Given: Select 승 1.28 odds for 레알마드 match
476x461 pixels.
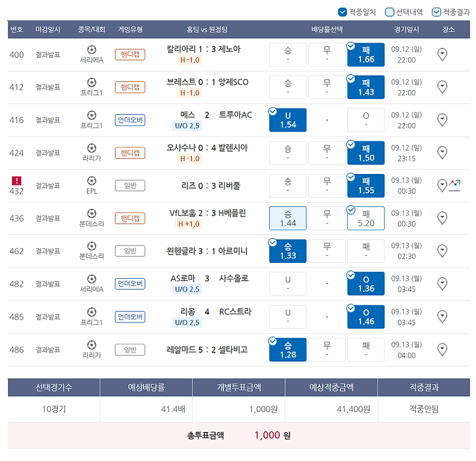Looking at the screenshot, I should 288,349.
